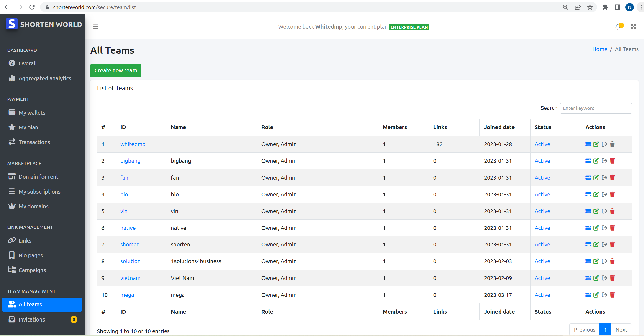The image size is (644, 336).
Task: Open Domain for rent marketplace
Action: [42, 177]
